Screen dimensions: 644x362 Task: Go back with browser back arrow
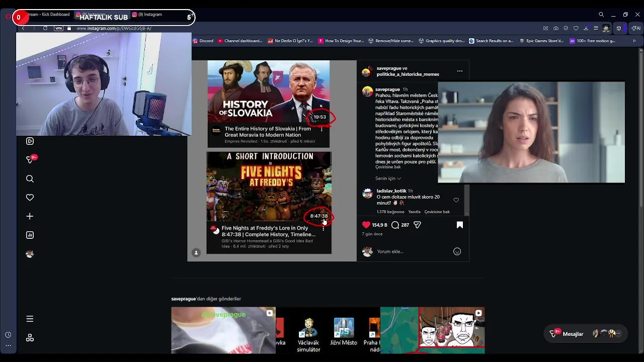(23, 28)
